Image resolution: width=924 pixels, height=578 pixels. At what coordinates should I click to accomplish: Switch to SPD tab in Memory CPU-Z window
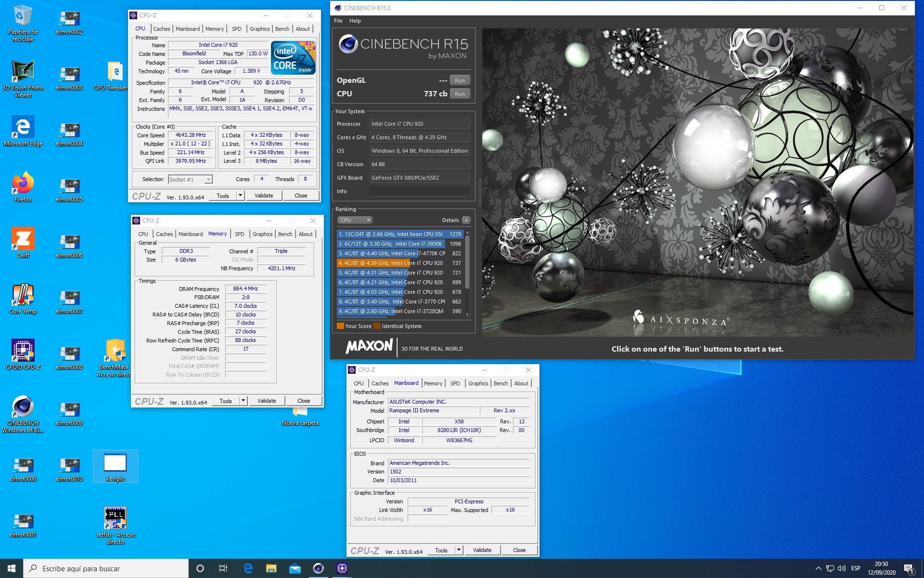240,234
